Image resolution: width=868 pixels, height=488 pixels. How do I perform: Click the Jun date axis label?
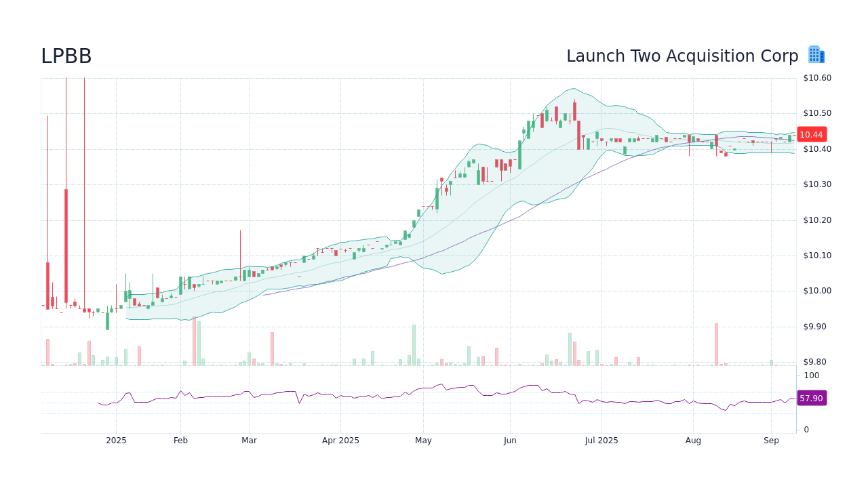pos(510,441)
